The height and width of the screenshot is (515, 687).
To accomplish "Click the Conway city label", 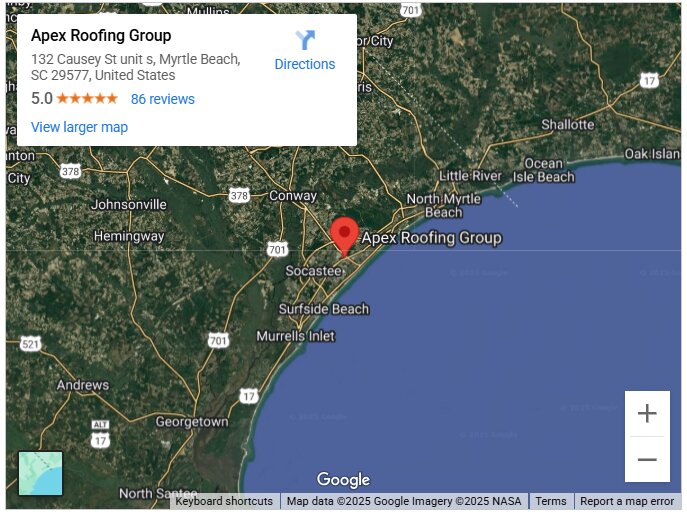I will point(293,195).
